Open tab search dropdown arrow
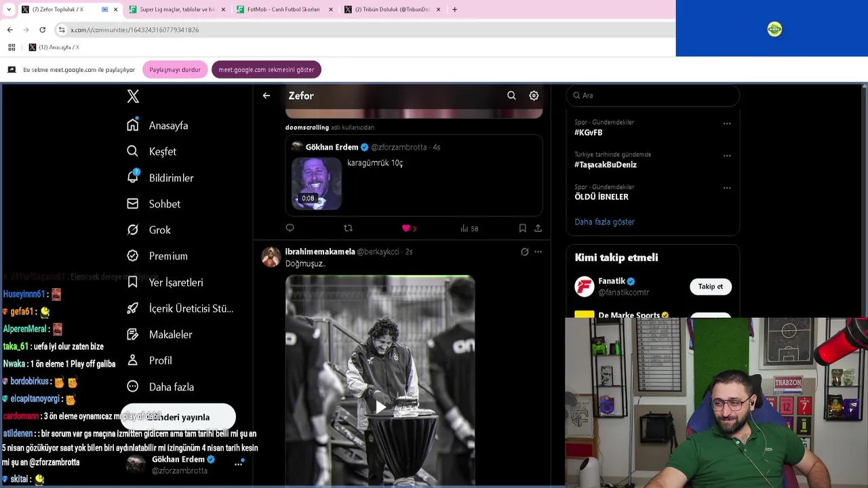This screenshot has height=488, width=868. 9,9
